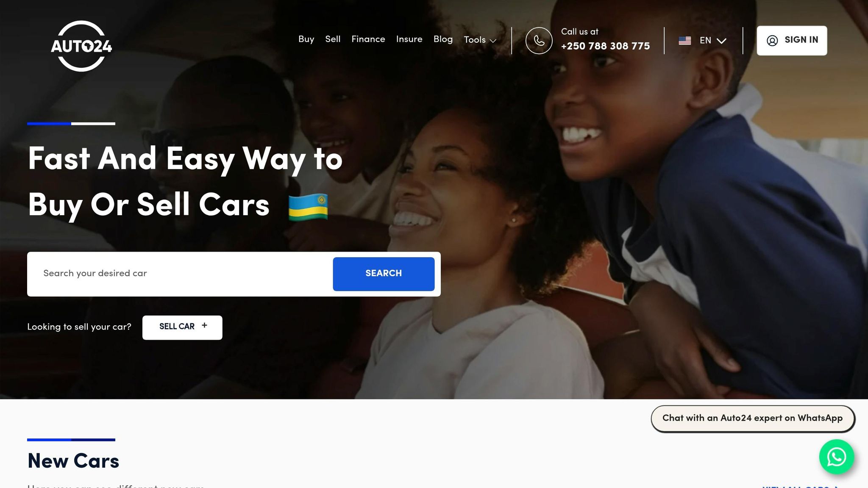Navigate to the Insure section
The width and height of the screenshot is (868, 488).
[409, 39]
